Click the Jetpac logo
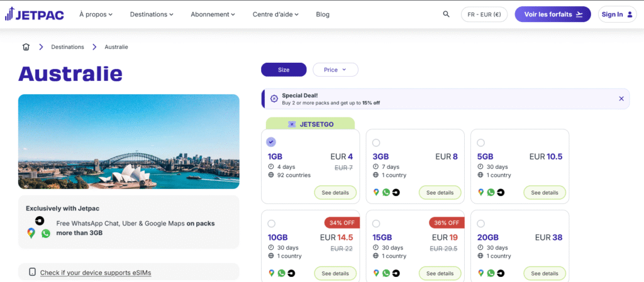Screen dimensions: 644x282 pos(35,14)
